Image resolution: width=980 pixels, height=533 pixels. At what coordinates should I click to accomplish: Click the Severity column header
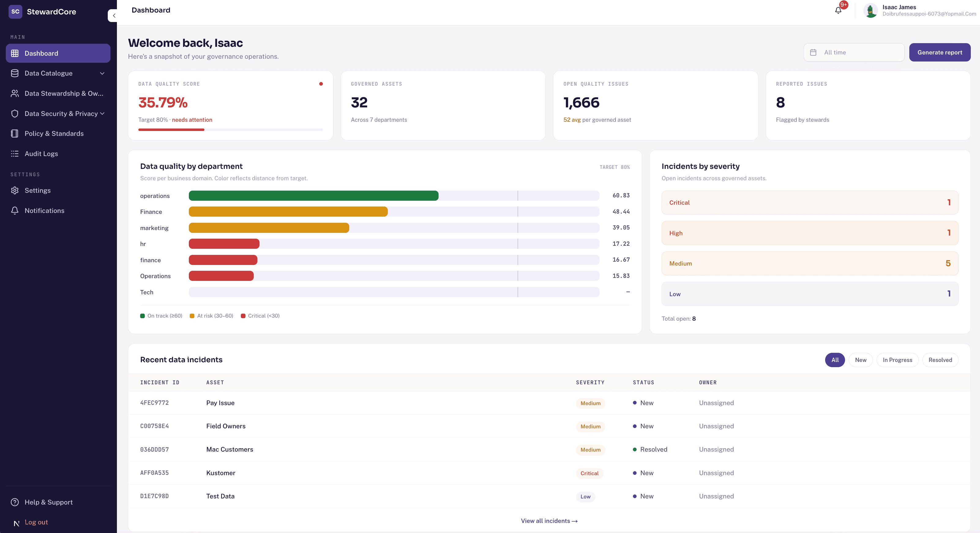pyautogui.click(x=590, y=383)
